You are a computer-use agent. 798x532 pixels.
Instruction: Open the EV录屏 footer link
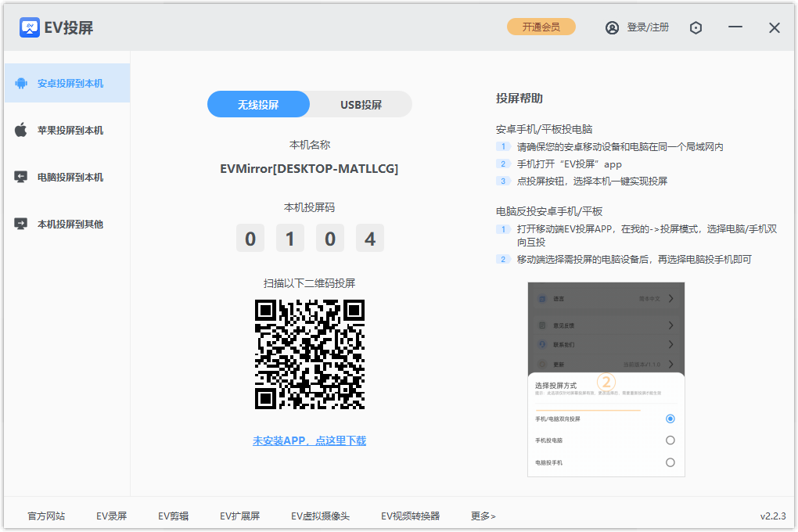coord(111,516)
